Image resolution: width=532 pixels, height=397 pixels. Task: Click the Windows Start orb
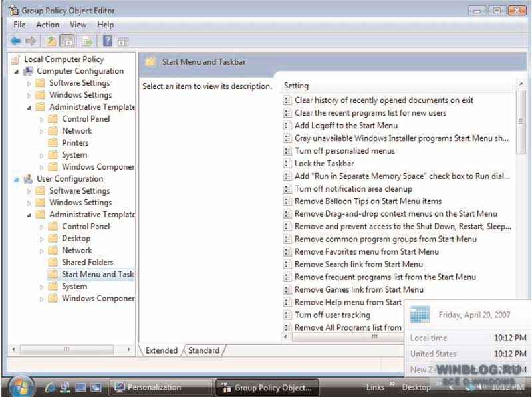tap(22, 387)
